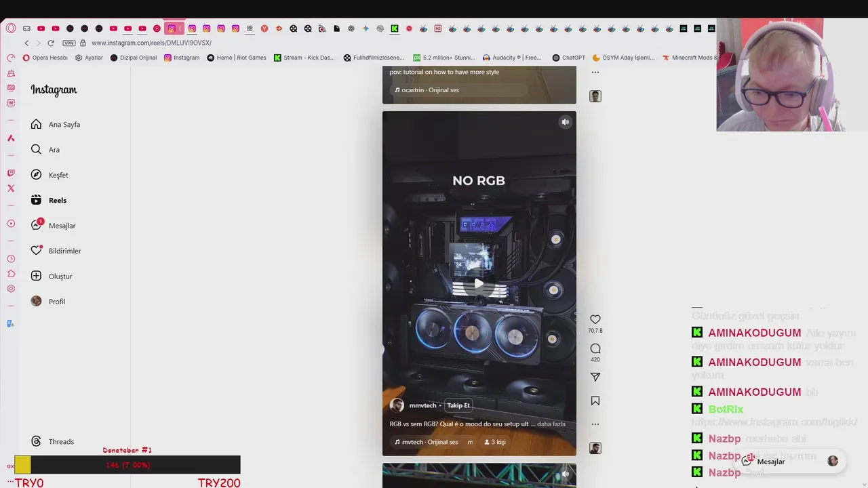Toggle sound on the bottom partially visible reel
Image resolution: width=868 pixels, height=488 pixels.
(566, 474)
